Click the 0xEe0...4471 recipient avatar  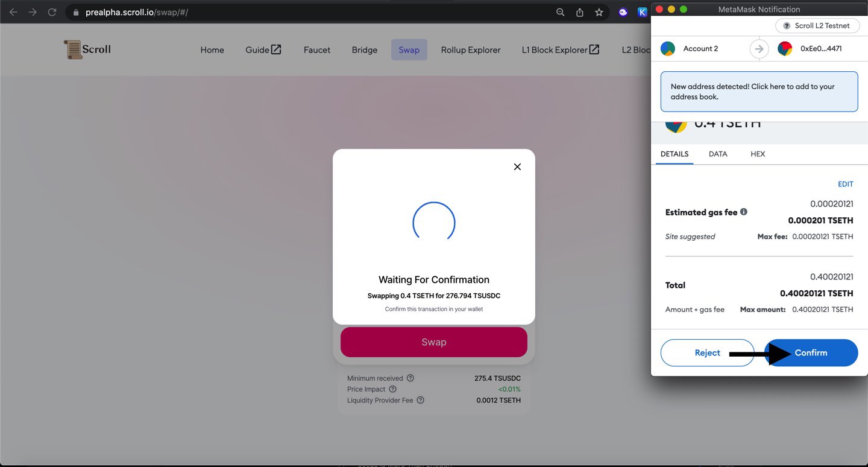click(785, 49)
